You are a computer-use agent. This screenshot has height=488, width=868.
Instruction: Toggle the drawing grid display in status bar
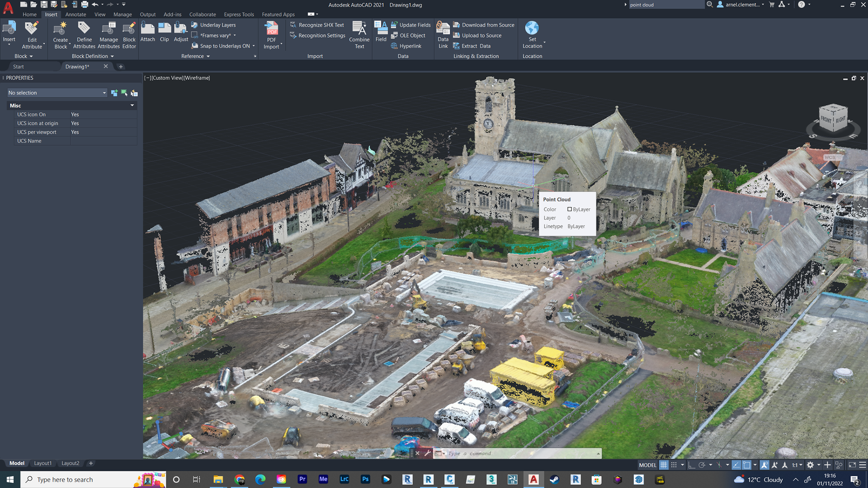[664, 465]
